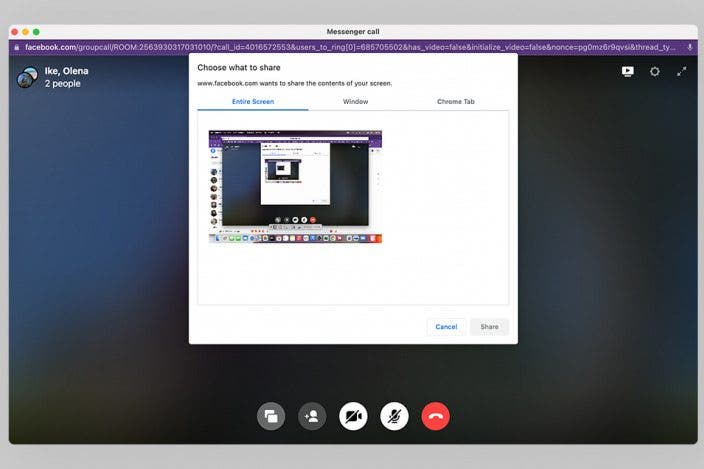
Task: Switch to the Chrome Tab option
Action: [455, 102]
